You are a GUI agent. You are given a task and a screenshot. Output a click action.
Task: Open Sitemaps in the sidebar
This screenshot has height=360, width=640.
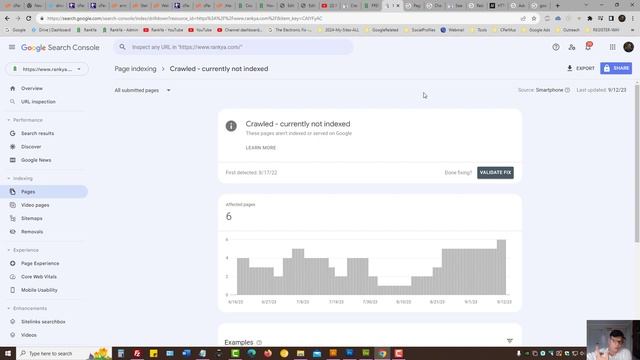coord(31,218)
